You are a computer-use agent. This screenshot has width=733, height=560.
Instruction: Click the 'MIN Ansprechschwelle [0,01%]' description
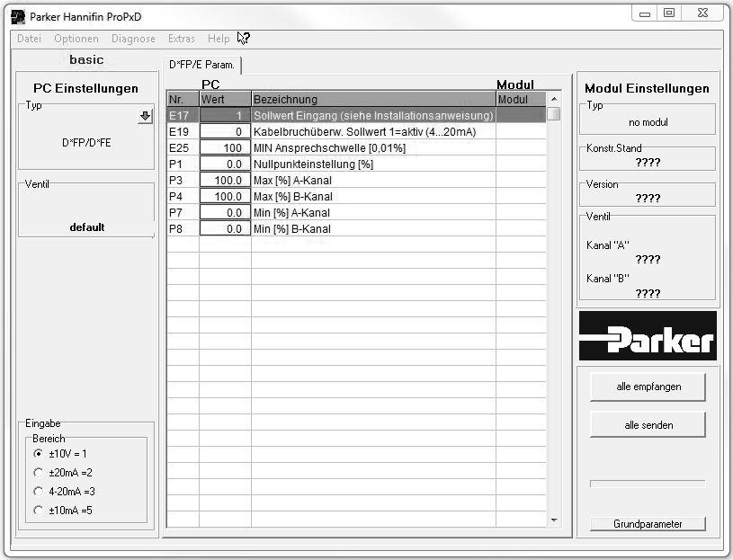[329, 148]
